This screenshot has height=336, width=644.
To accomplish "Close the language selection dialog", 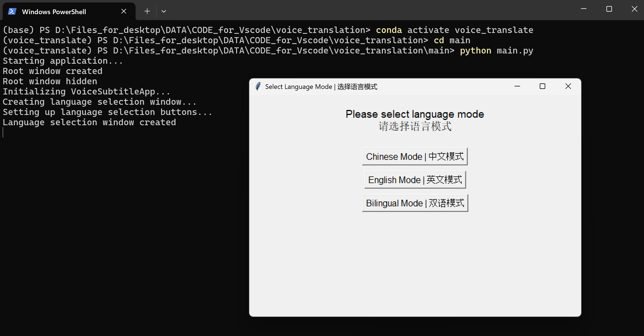I will 568,86.
